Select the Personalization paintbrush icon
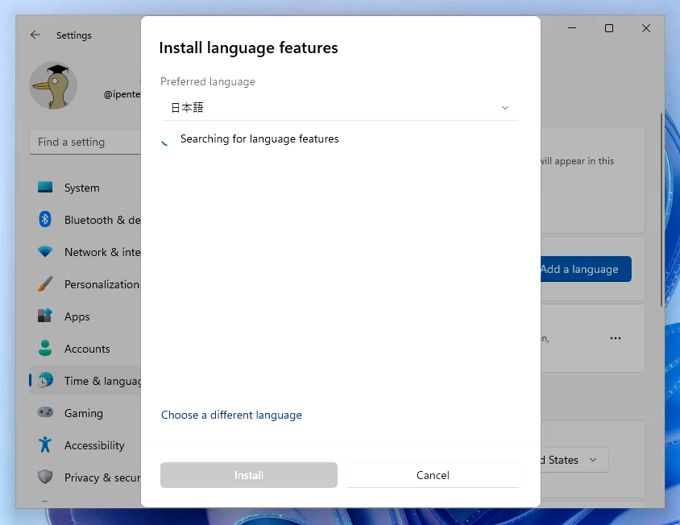680x525 pixels. [45, 284]
